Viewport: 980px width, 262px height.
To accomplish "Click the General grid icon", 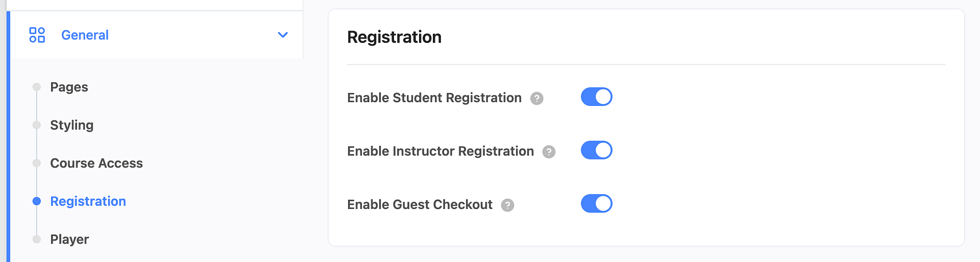I will tap(37, 35).
